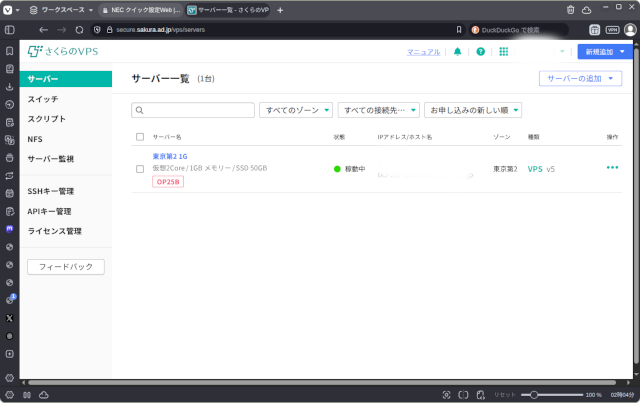The width and height of the screenshot is (640, 403).
Task: Open the 東京第2 1G server link
Action: pyautogui.click(x=170, y=156)
